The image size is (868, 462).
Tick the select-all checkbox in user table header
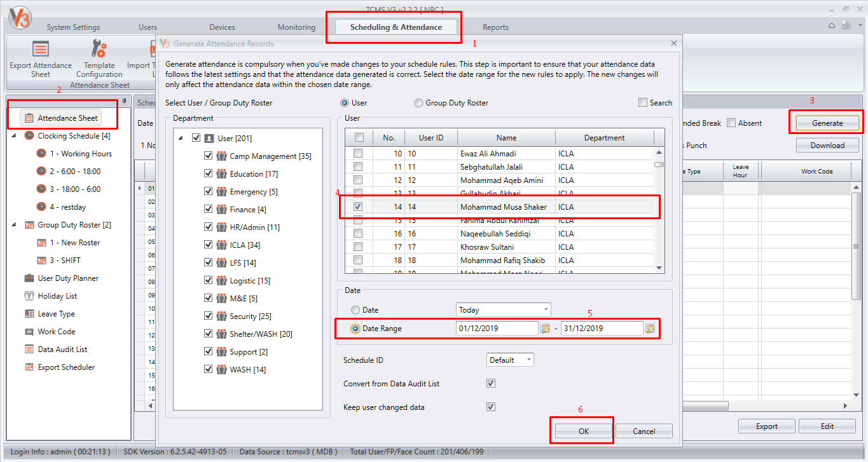click(x=359, y=137)
